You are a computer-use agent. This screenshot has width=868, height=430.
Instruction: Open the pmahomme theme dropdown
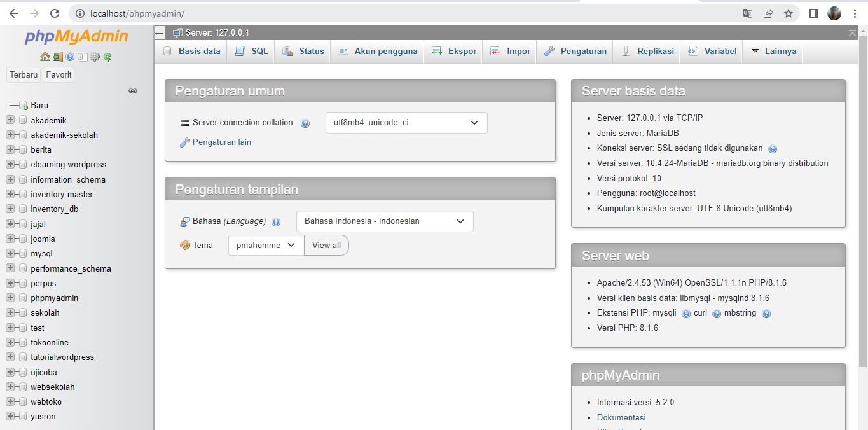point(266,245)
